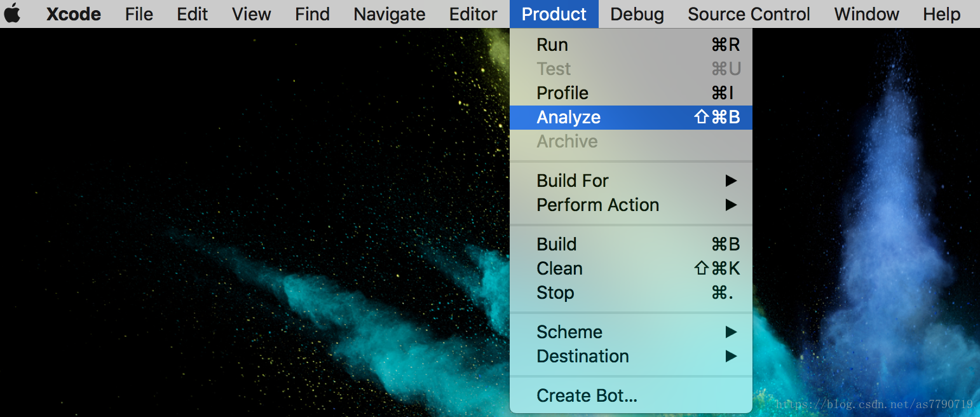Expand the Perform Action submenu

pyautogui.click(x=631, y=205)
